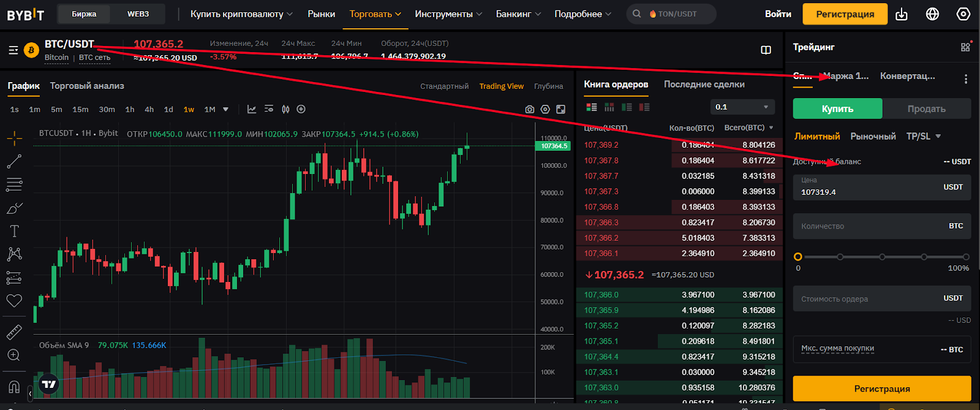The image size is (980, 410).
Task: Switch to the Последние сделки tab
Action: [704, 85]
